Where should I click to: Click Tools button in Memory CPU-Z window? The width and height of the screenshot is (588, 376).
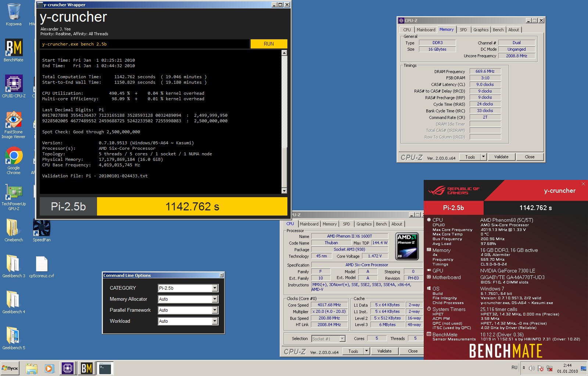tap(470, 157)
